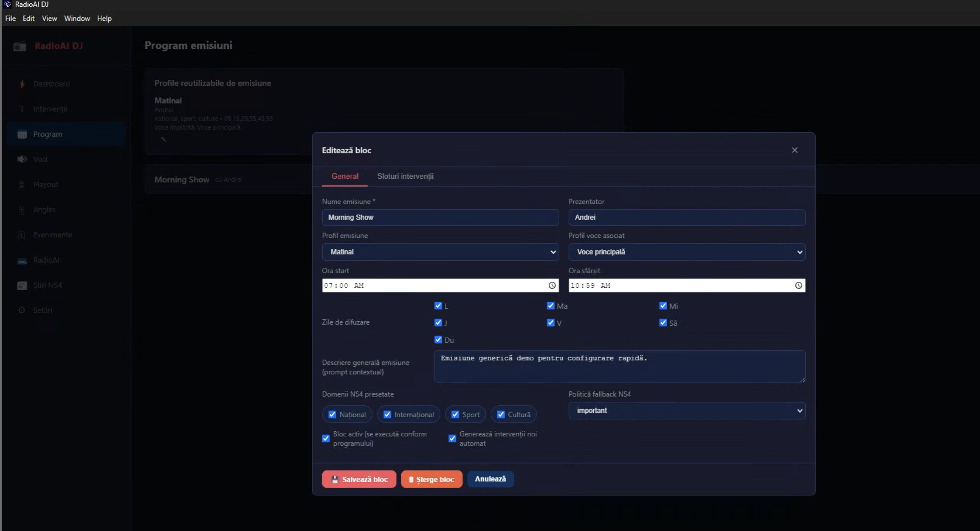Uncheck the V day checkbox
Screen dimensions: 980x531
(550, 322)
